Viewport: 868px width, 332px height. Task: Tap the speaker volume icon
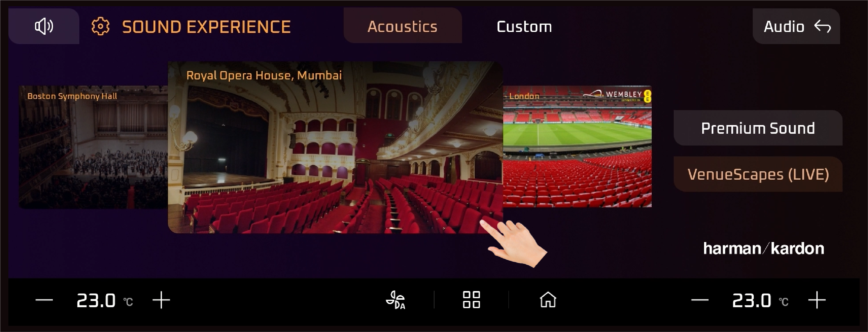click(44, 26)
